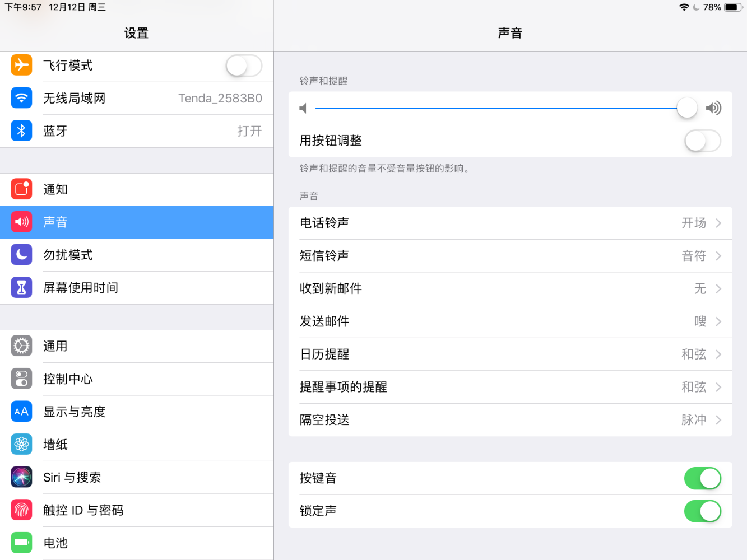Open Siri 与搜索 settings icon
Viewport: 747px width, 560px height.
pos(21,477)
